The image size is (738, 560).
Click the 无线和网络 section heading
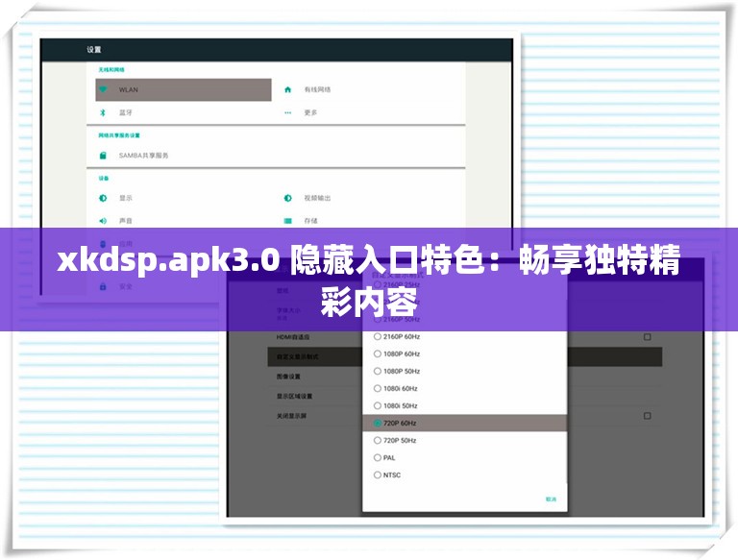(111, 70)
